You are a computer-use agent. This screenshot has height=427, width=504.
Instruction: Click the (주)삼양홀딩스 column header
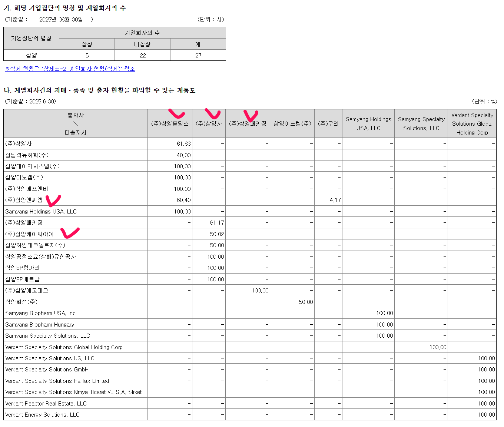click(170, 123)
